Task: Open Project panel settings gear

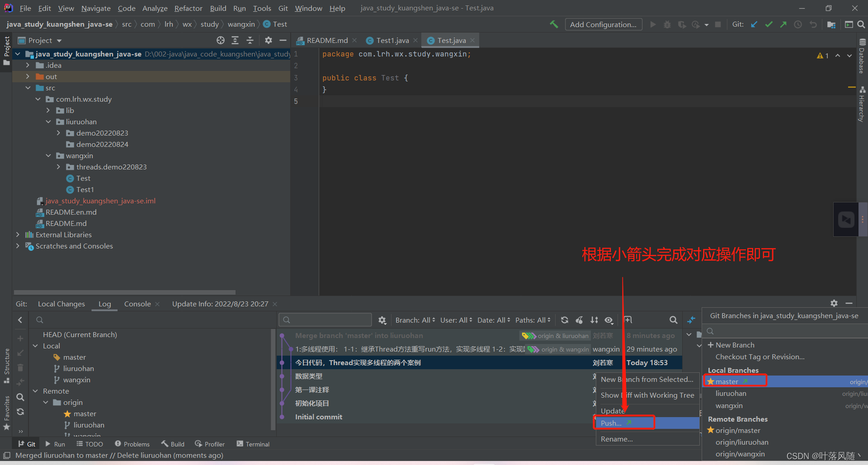Action: (269, 40)
